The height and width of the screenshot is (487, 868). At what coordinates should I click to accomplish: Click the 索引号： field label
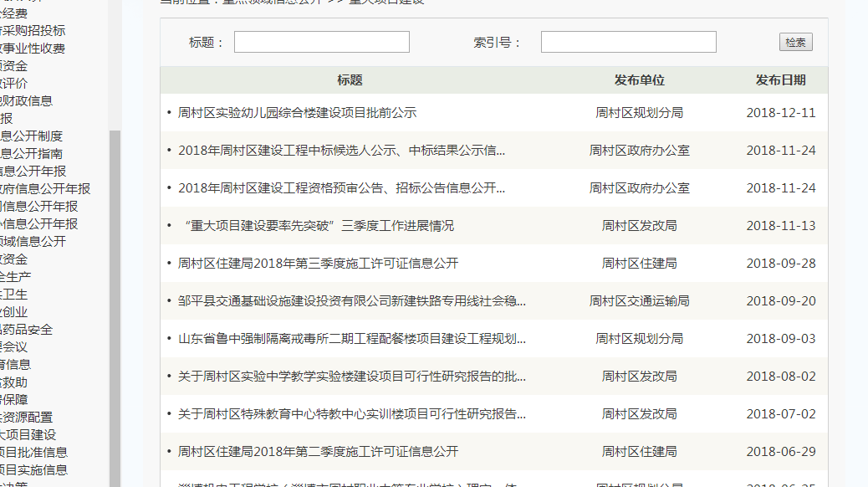pos(497,43)
